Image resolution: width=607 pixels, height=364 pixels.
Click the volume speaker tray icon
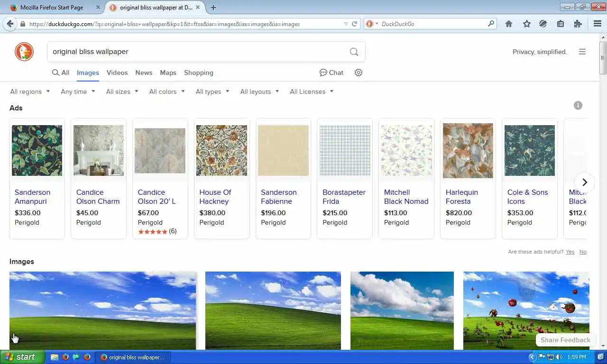pyautogui.click(x=559, y=357)
